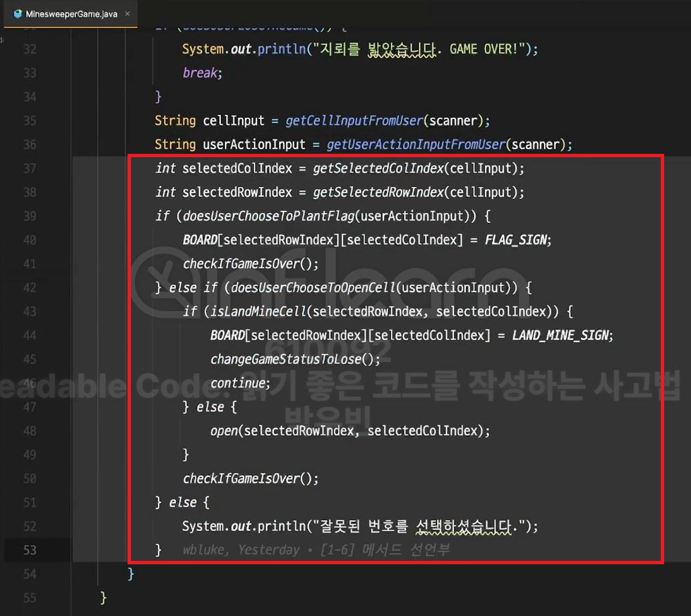Click the closing brace on line 55
The width and height of the screenshot is (691, 616).
click(103, 598)
